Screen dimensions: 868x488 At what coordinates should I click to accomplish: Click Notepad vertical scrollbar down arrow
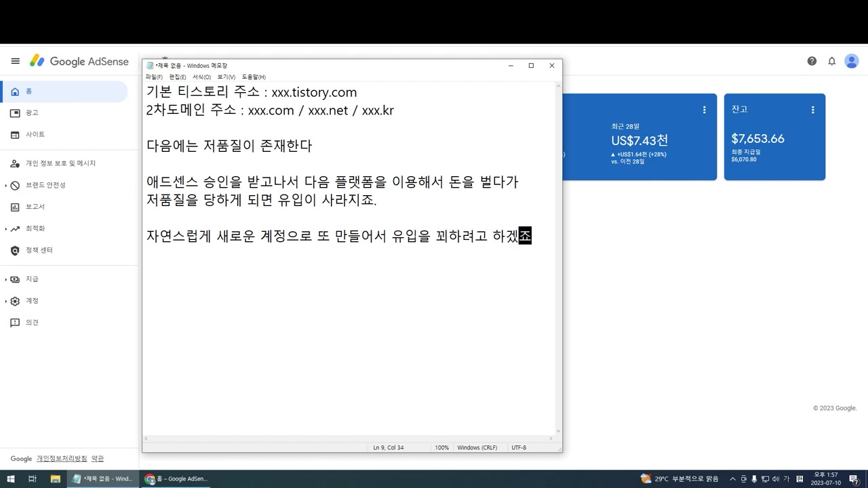point(559,431)
